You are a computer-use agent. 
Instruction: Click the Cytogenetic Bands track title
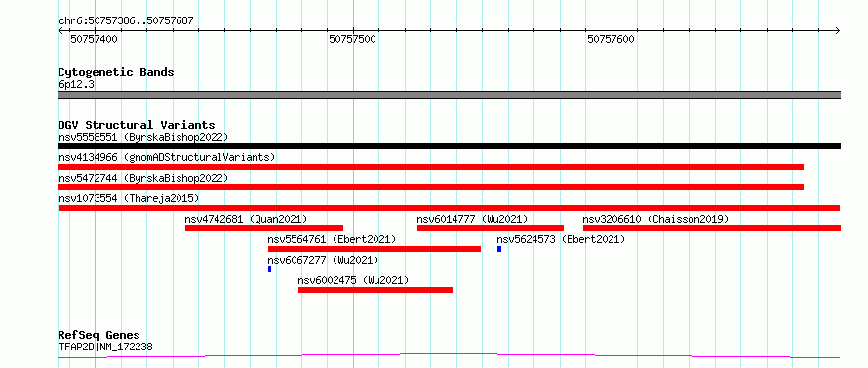[x=116, y=72]
